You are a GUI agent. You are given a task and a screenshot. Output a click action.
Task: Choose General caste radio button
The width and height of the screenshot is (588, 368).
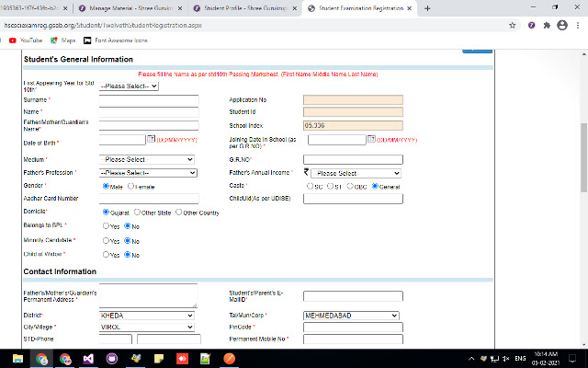375,186
